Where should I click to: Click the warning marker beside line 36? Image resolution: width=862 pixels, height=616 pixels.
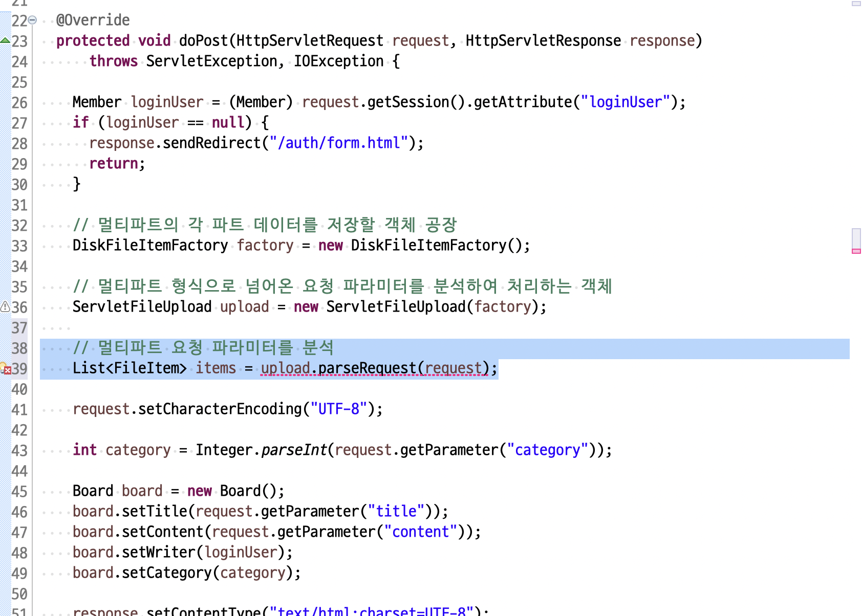pos(5,306)
